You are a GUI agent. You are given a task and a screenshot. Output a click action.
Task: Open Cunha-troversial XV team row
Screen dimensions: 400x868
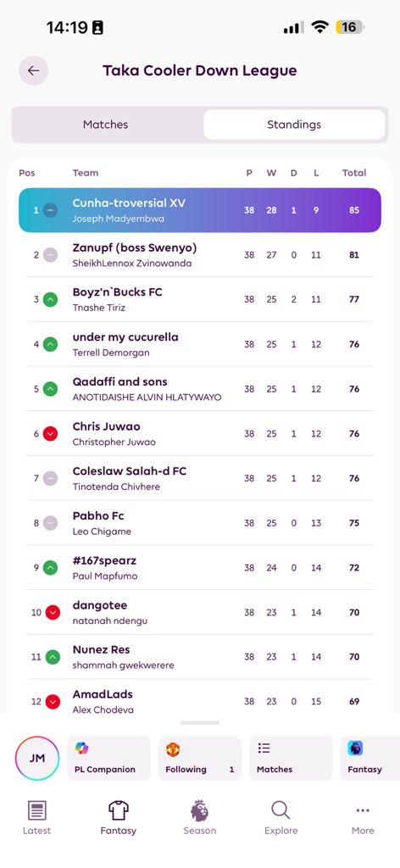pyautogui.click(x=200, y=210)
